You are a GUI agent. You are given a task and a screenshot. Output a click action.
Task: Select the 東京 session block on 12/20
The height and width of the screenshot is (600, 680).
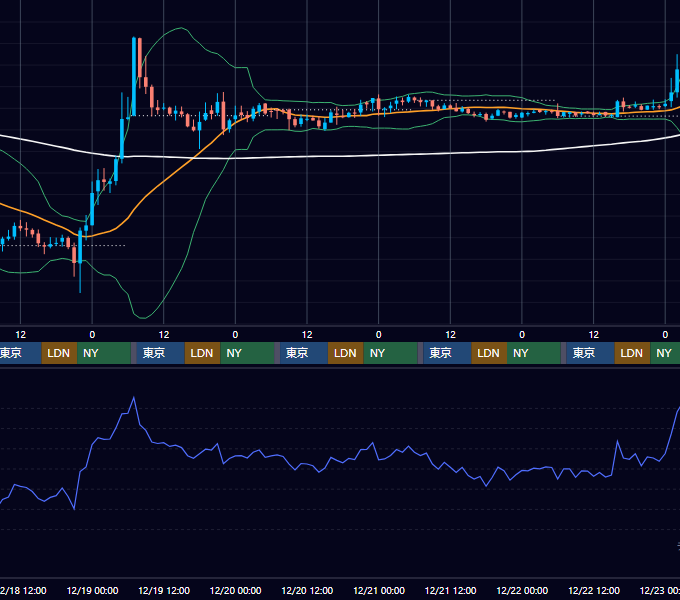pos(304,353)
